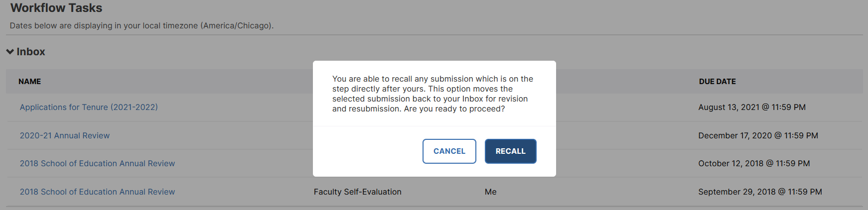Click the September 29, 2018 due date

coord(760,192)
